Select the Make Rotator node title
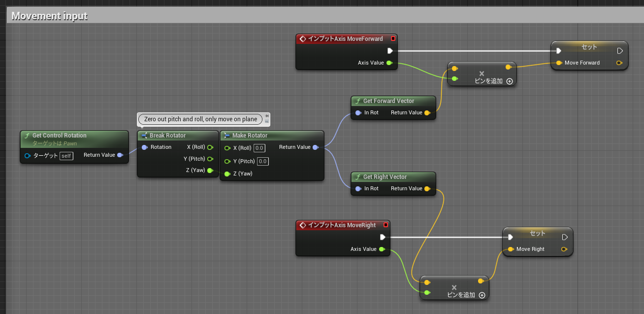The height and width of the screenshot is (314, 644). tap(250, 136)
